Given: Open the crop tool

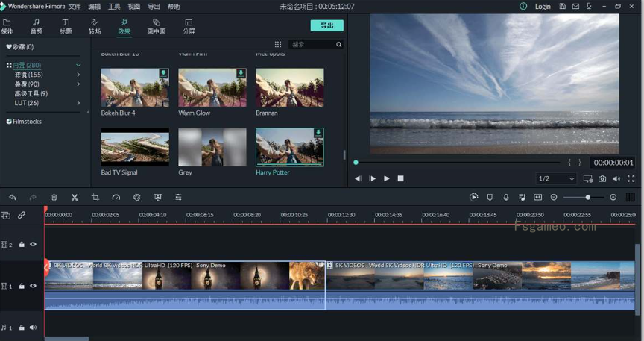Looking at the screenshot, I should tap(95, 198).
